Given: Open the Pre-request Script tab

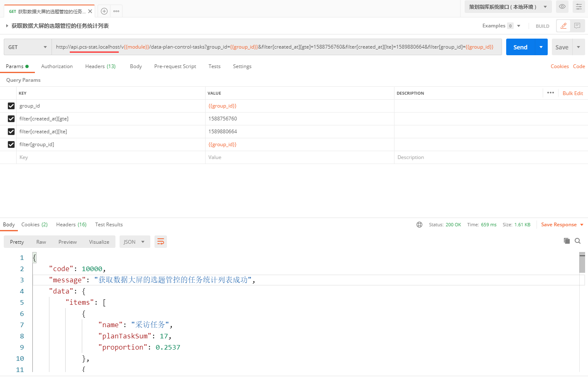Looking at the screenshot, I should [175, 66].
